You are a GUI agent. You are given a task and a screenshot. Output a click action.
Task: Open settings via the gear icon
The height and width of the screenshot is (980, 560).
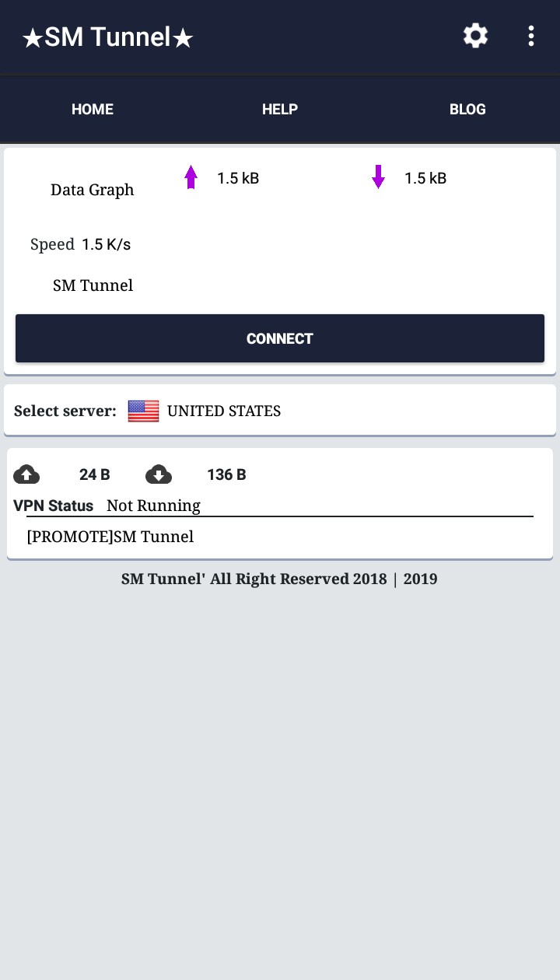475,36
